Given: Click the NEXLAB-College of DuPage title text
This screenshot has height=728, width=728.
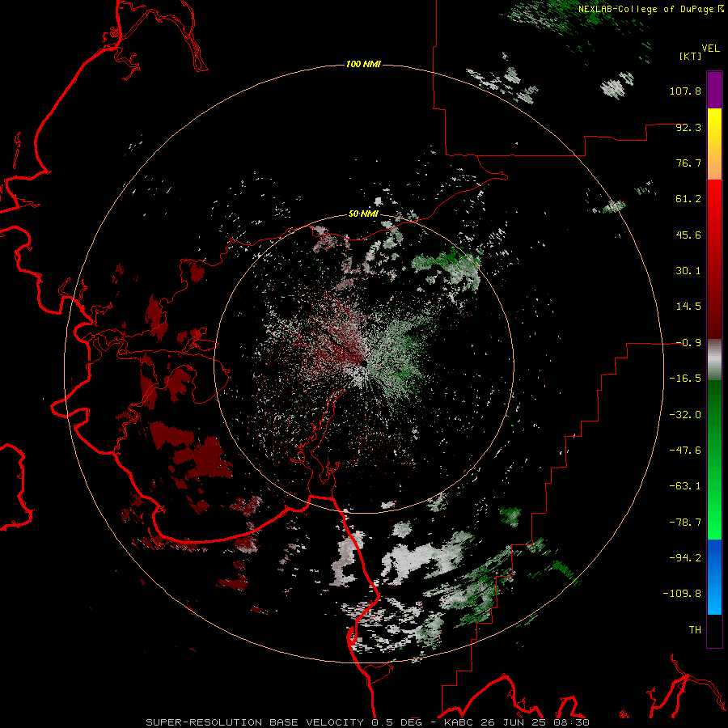Looking at the screenshot, I should point(645,9).
